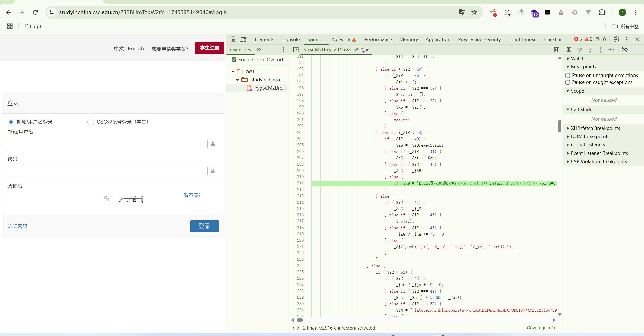The image size is (644, 336).
Task: Click the 密码 password field
Action: tap(113, 171)
